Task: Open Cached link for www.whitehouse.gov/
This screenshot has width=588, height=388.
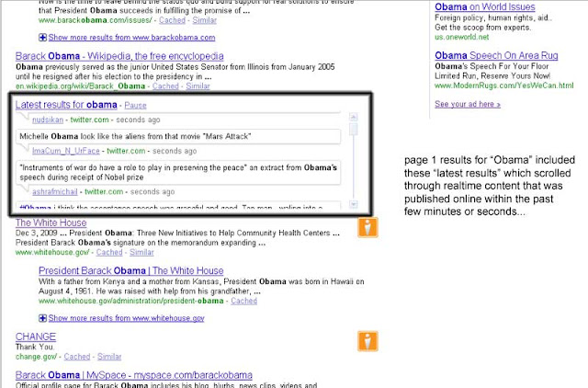Action: click(109, 252)
